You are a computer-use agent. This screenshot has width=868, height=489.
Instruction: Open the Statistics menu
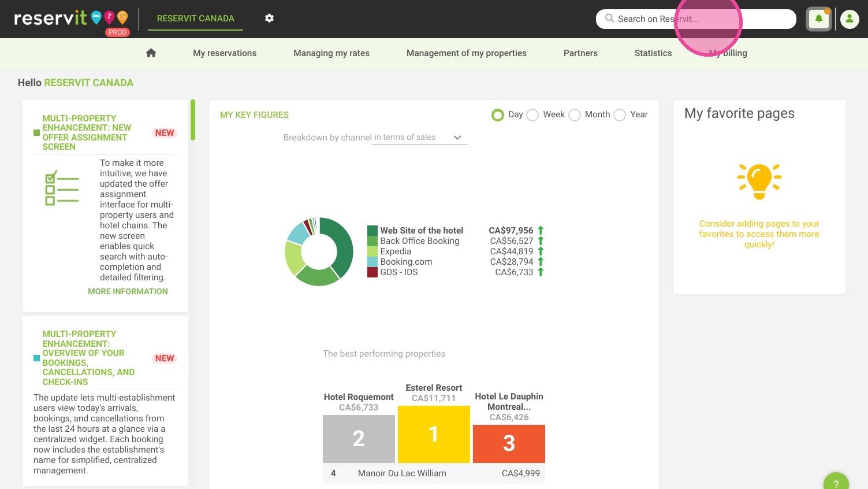click(x=653, y=53)
